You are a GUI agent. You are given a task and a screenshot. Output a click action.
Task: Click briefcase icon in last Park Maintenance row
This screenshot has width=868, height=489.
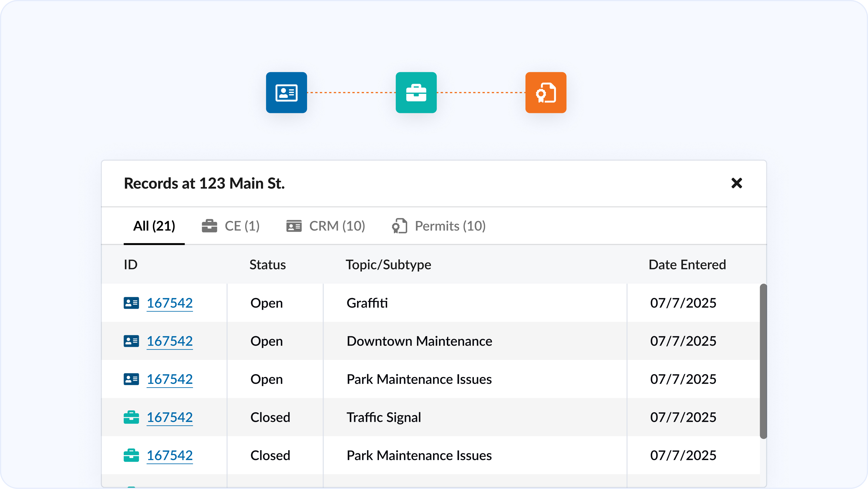131,455
